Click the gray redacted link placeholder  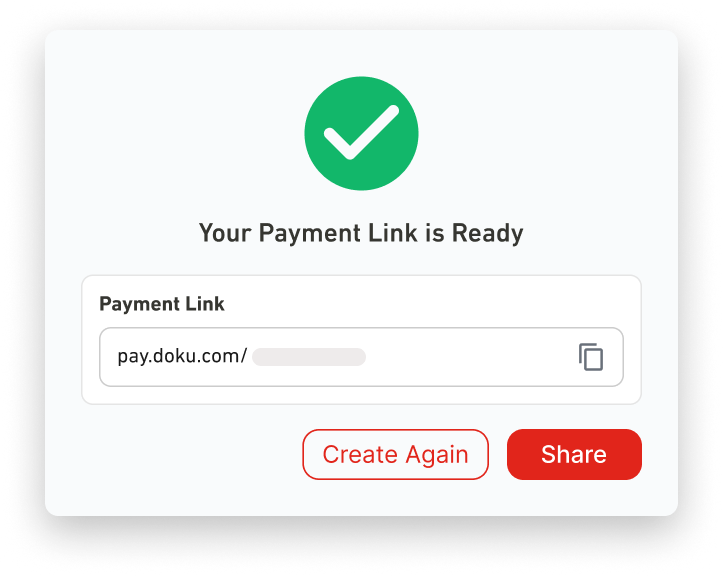coord(309,357)
